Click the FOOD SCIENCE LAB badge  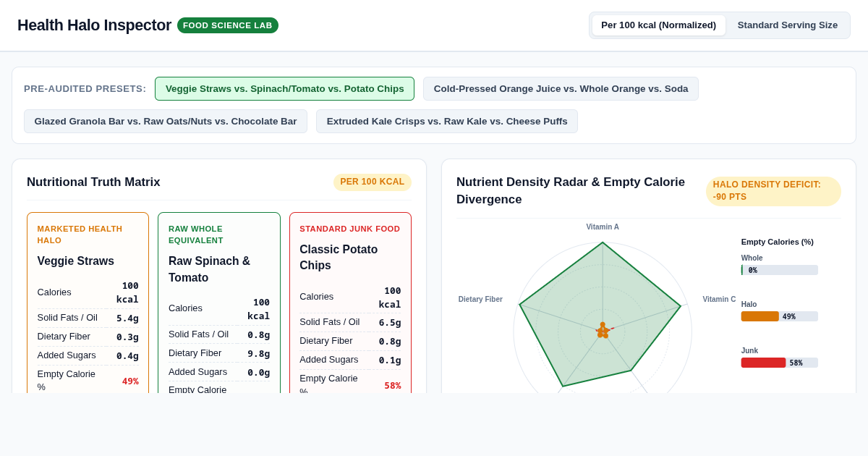pyautogui.click(x=228, y=25)
